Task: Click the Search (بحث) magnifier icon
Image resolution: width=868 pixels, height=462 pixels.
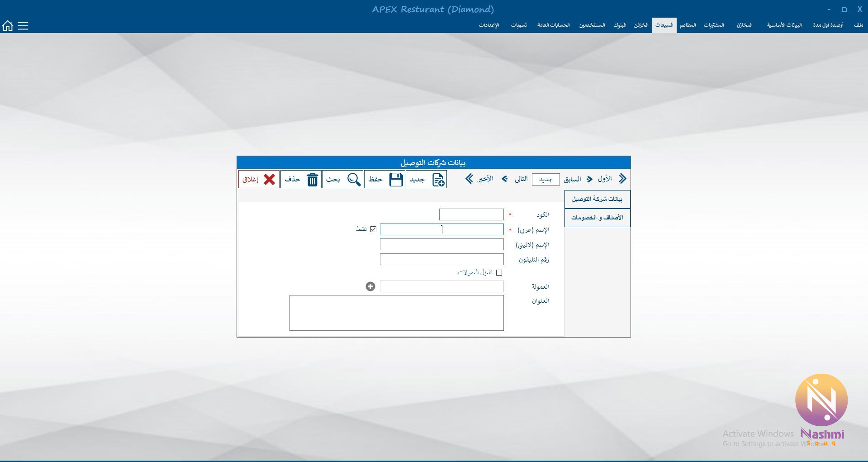Action: (x=354, y=180)
